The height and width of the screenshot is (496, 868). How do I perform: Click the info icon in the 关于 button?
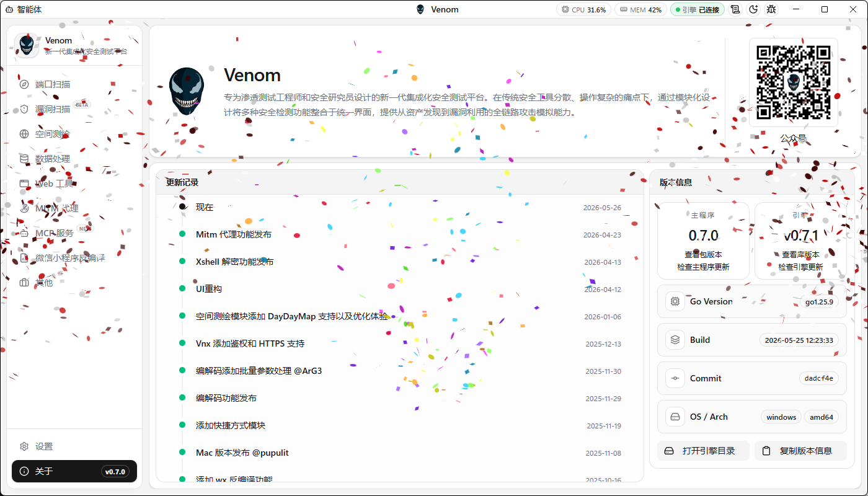(24, 471)
